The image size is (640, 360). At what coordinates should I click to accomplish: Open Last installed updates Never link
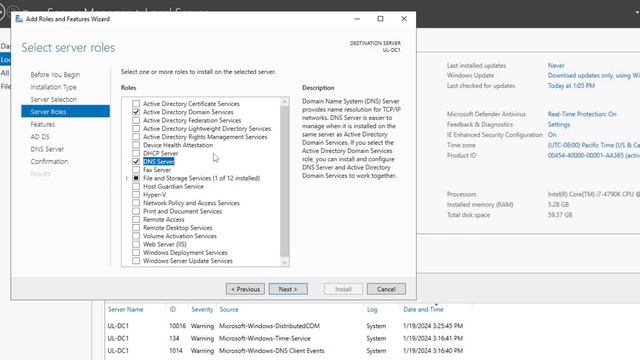tap(556, 65)
